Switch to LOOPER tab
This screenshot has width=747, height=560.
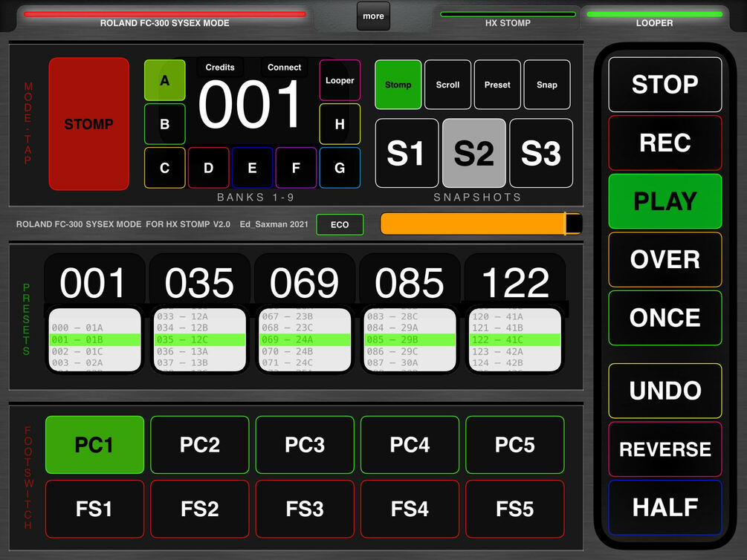point(655,19)
